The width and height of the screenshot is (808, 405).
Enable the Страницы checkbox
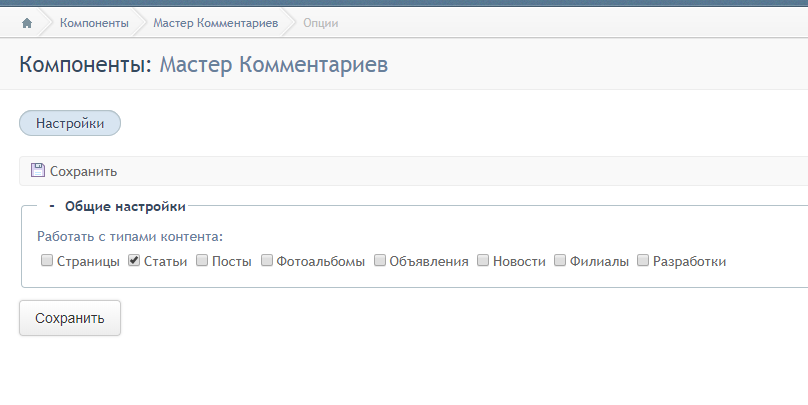click(47, 260)
